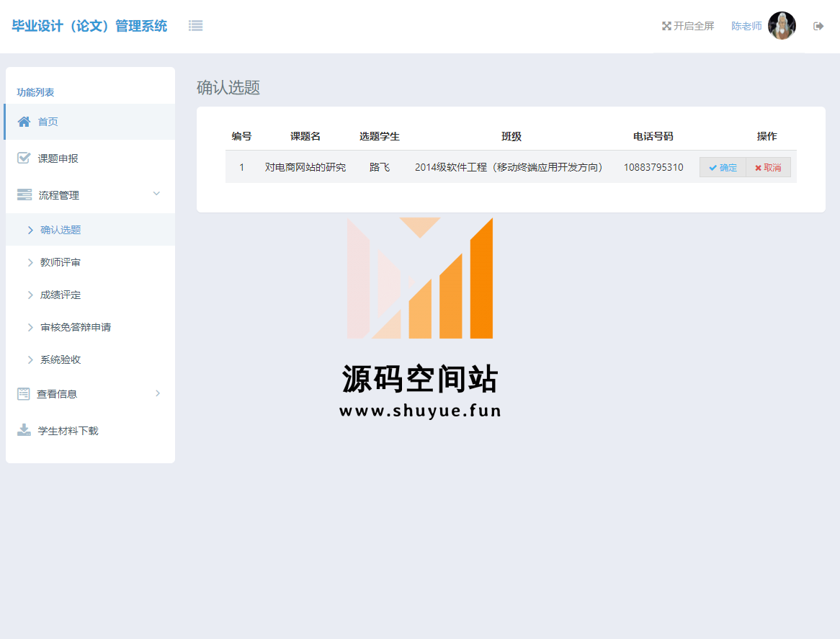Screen dimensions: 840x639
Task: Click the 确认选题 page heading
Action: (228, 87)
